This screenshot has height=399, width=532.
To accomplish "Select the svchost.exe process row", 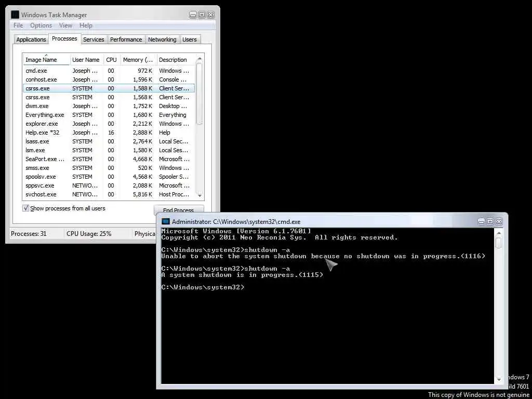I will [x=109, y=194].
